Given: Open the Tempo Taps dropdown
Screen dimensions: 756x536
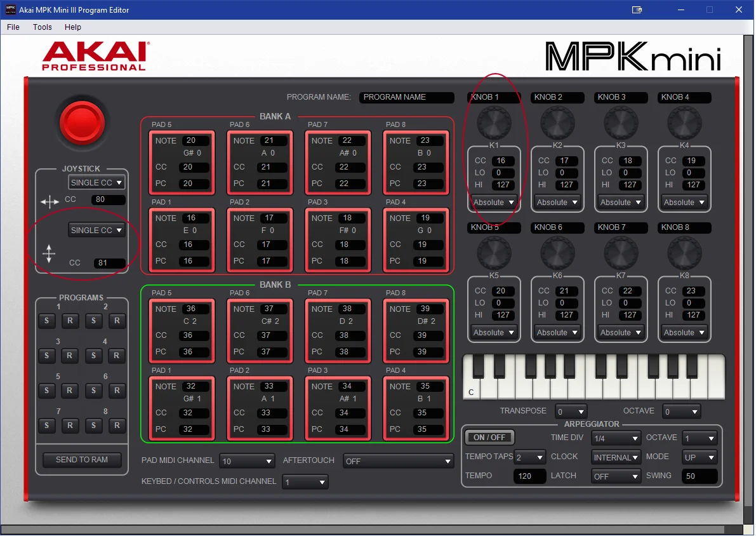Looking at the screenshot, I should (530, 457).
